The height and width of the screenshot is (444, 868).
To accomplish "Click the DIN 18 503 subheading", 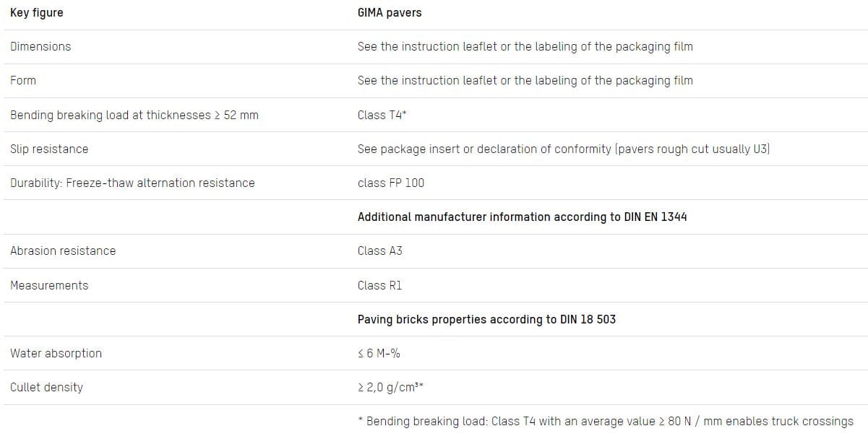I will click(486, 319).
